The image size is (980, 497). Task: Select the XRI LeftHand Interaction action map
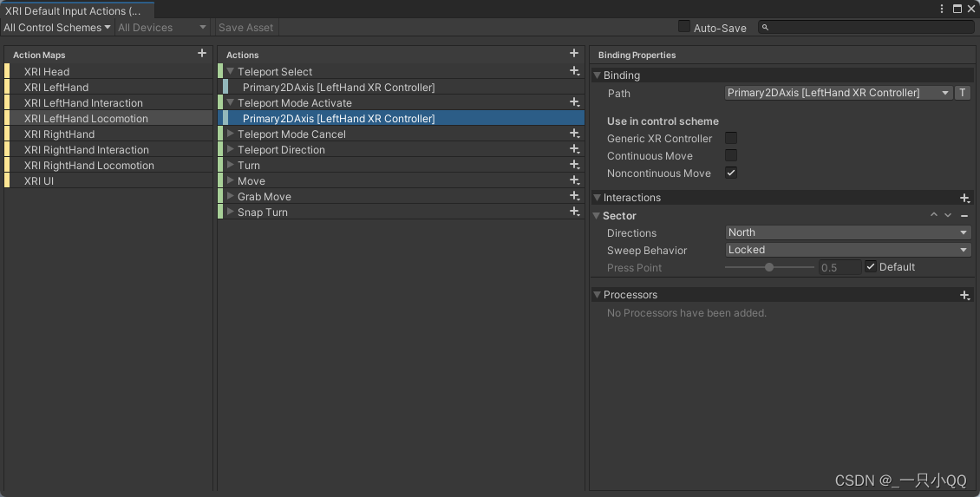[108, 102]
